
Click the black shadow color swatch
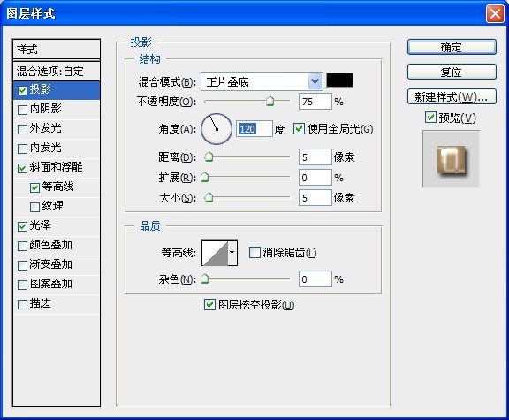click(x=339, y=80)
